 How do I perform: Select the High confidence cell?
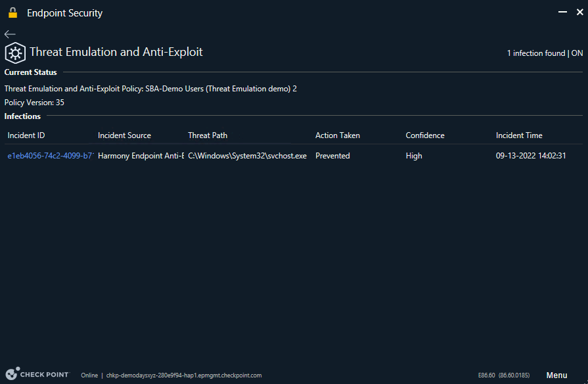(x=414, y=156)
